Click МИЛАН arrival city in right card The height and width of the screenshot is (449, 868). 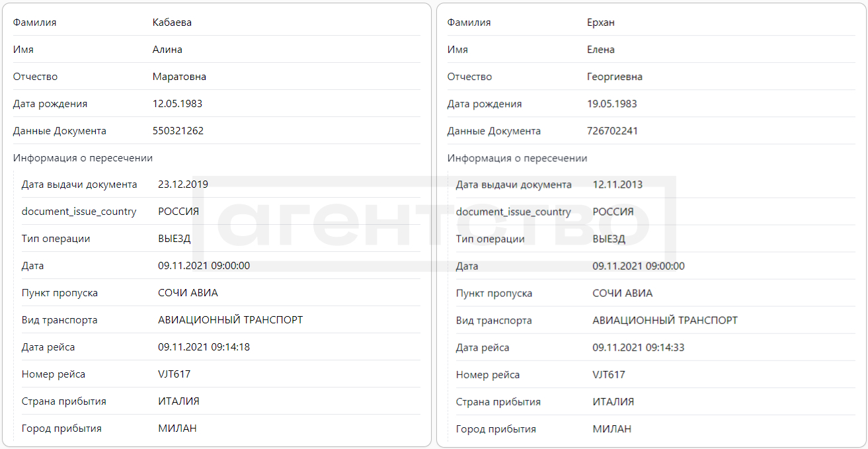pos(612,429)
